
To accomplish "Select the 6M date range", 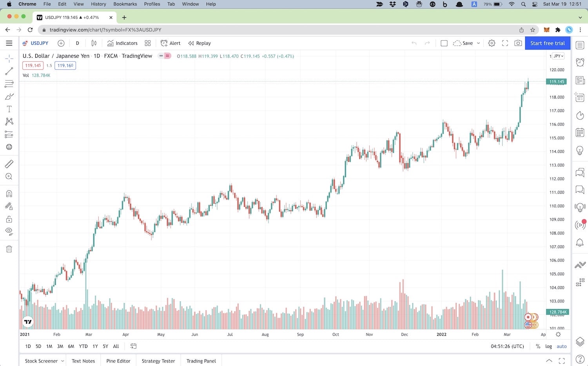I will 71,346.
